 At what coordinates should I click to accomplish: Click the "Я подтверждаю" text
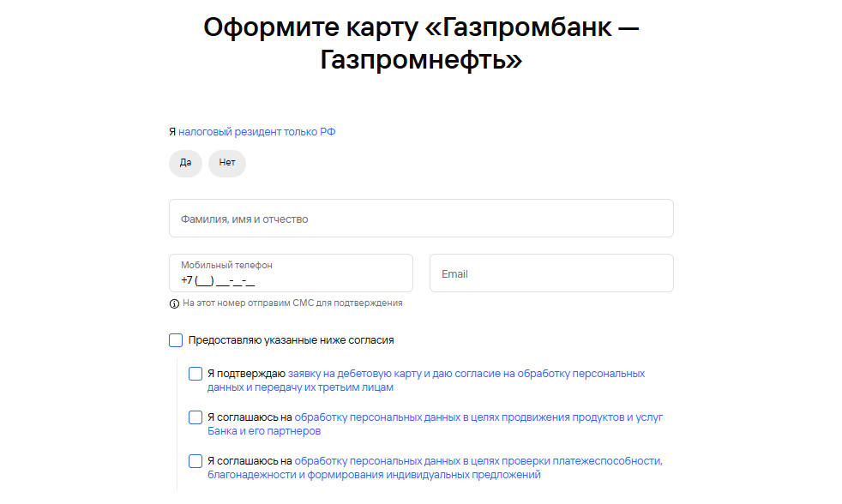coord(245,374)
